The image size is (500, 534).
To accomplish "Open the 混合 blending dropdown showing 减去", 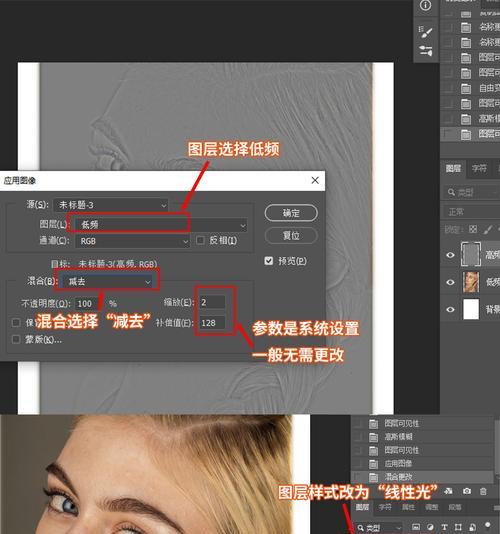I will [x=106, y=281].
